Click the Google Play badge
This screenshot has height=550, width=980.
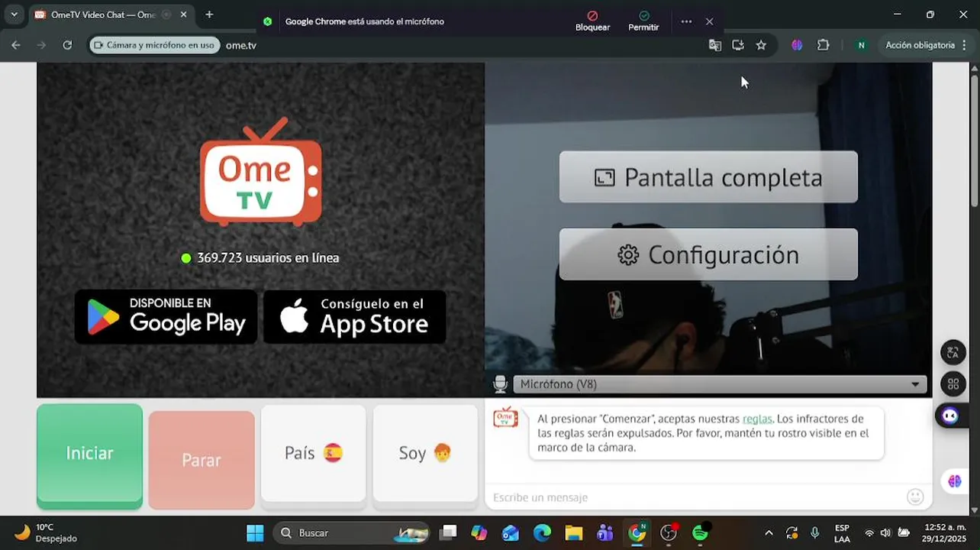coord(166,316)
